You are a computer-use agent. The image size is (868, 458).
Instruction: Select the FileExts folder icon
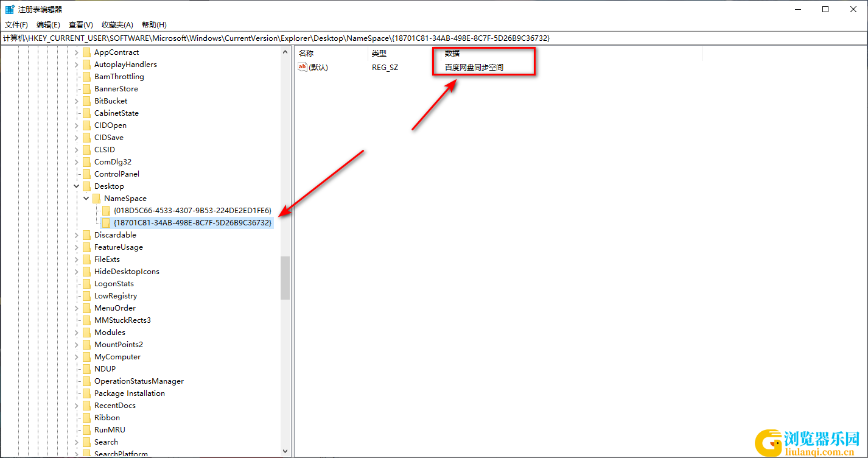tap(86, 259)
